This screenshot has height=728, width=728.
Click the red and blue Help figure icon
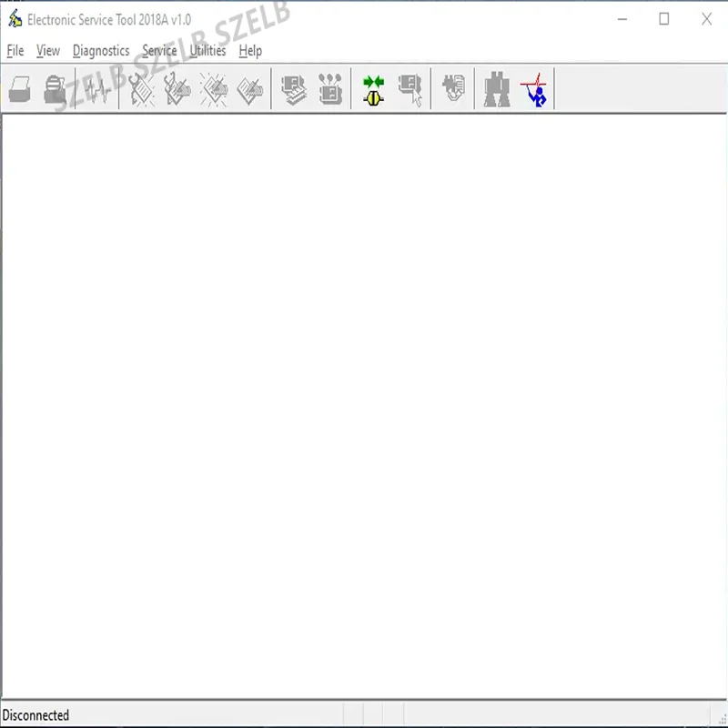coord(533,89)
